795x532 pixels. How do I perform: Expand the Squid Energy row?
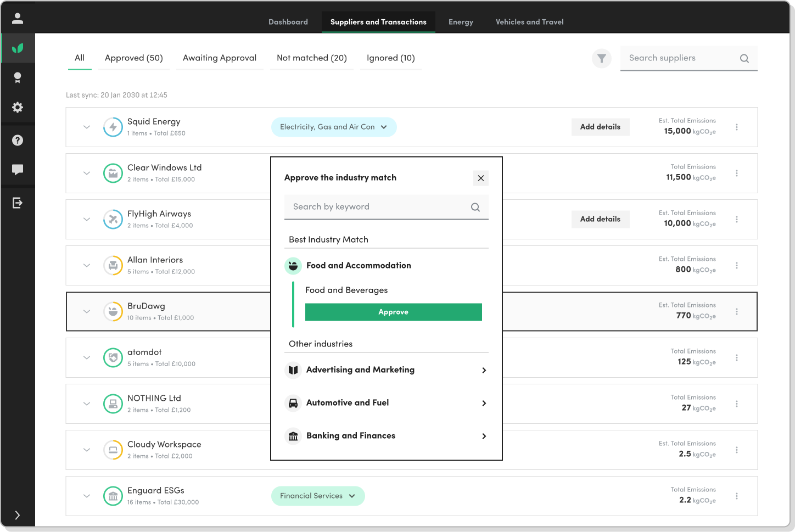point(87,127)
